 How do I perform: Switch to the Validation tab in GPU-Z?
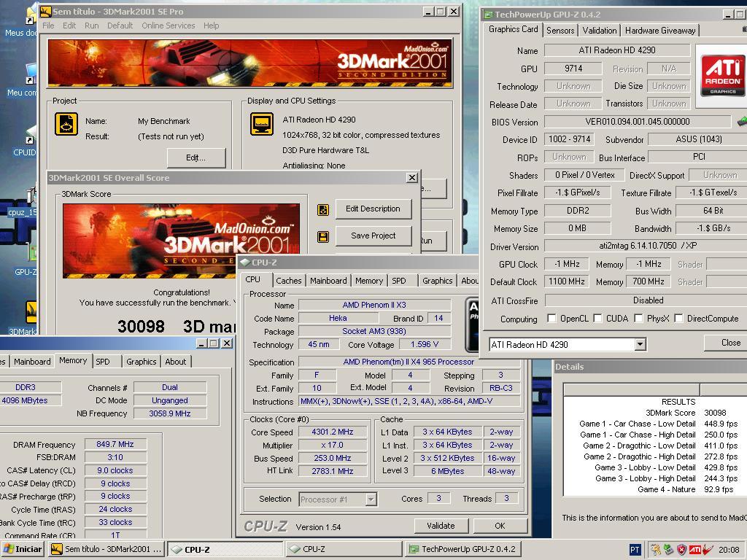(x=600, y=31)
